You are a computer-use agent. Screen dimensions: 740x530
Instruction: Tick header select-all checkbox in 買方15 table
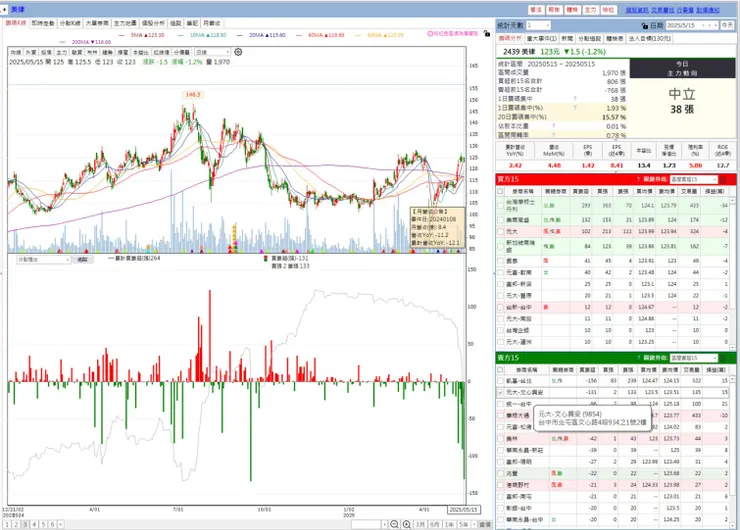[x=500, y=191]
